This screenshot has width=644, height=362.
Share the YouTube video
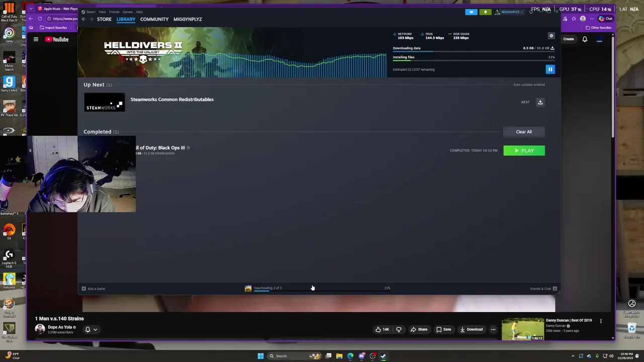[x=419, y=329]
